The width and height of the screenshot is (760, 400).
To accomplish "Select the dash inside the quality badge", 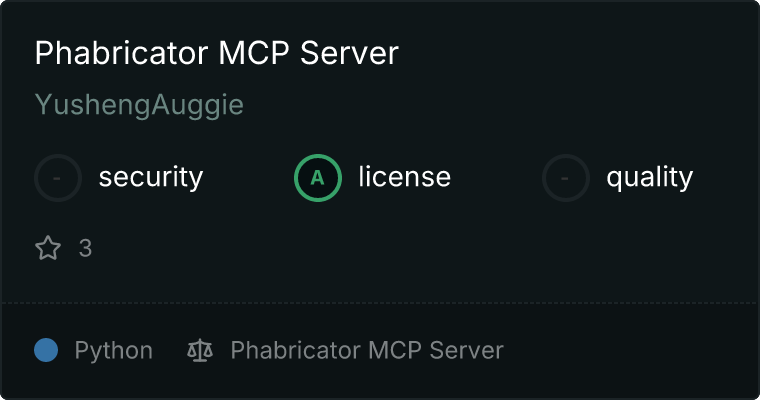I will click(x=565, y=178).
